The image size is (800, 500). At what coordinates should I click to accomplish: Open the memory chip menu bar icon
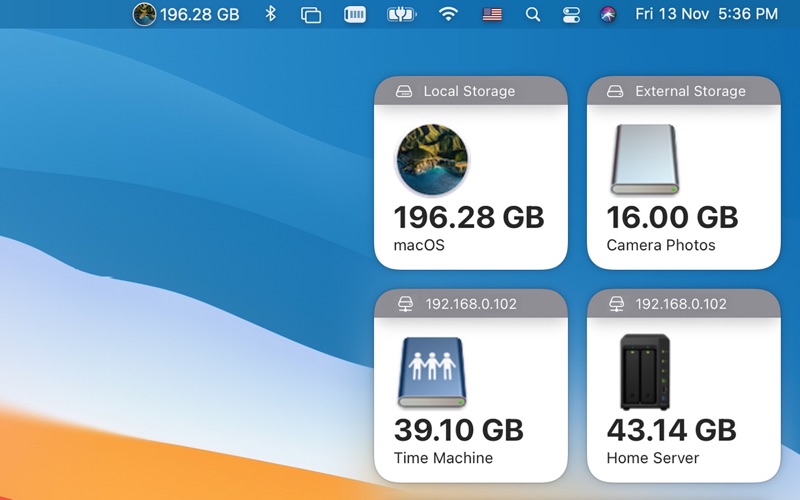(x=355, y=14)
